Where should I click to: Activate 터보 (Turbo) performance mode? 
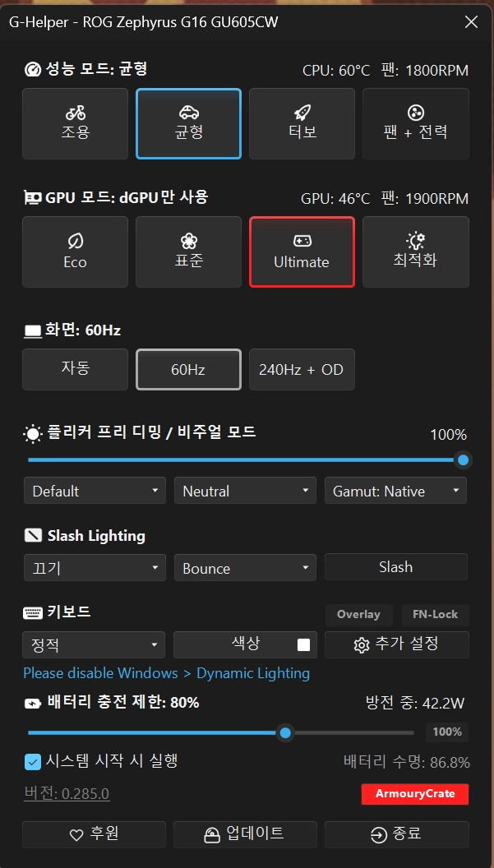point(302,124)
